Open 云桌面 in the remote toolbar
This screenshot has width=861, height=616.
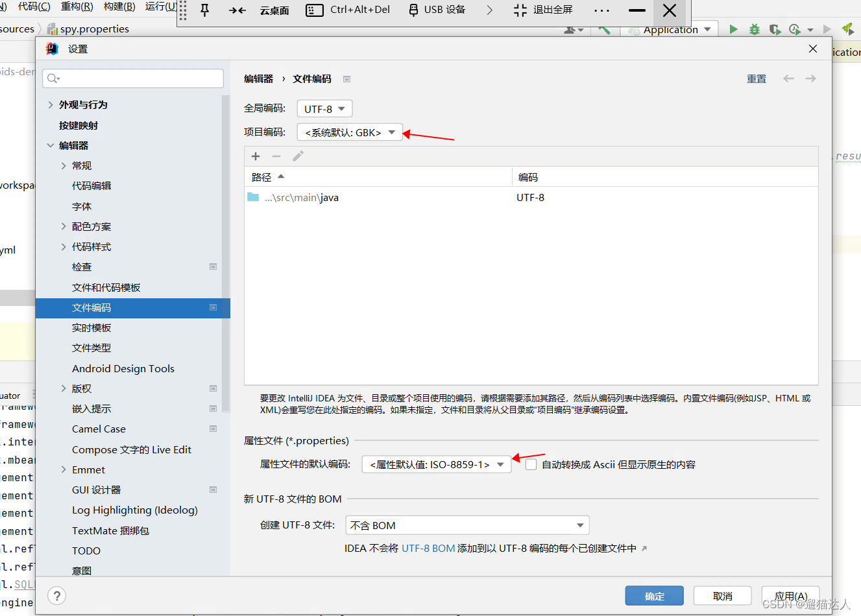click(274, 10)
